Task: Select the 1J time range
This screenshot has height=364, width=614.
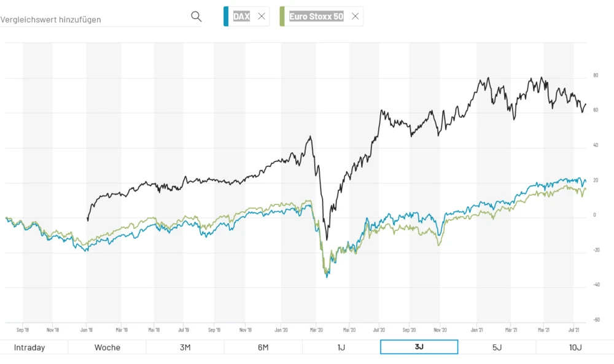Action: tap(341, 347)
